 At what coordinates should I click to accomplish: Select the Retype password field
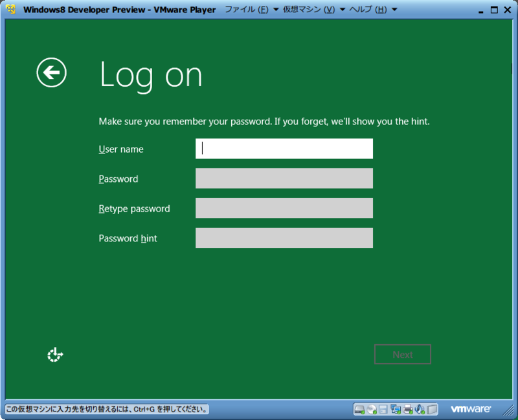[x=284, y=208]
